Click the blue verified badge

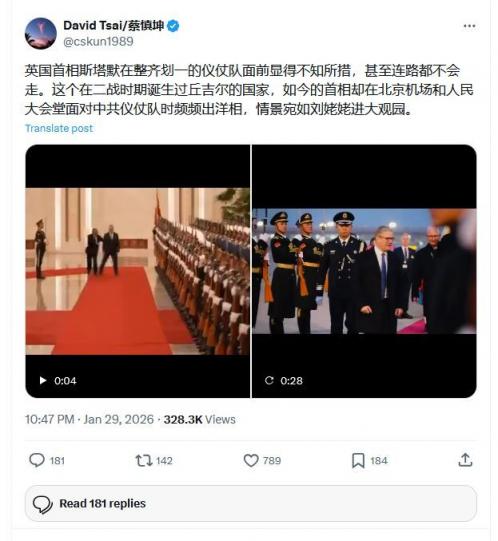pos(173,26)
